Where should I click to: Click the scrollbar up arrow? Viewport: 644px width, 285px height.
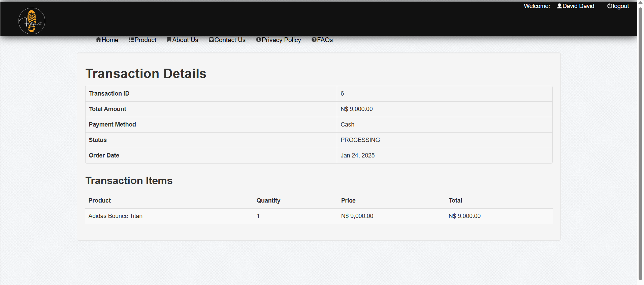[x=640, y=3]
